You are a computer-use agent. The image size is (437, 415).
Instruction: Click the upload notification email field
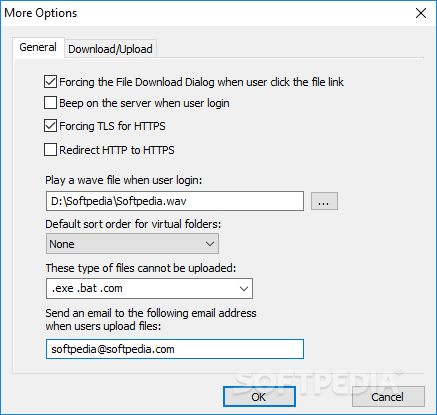click(175, 349)
